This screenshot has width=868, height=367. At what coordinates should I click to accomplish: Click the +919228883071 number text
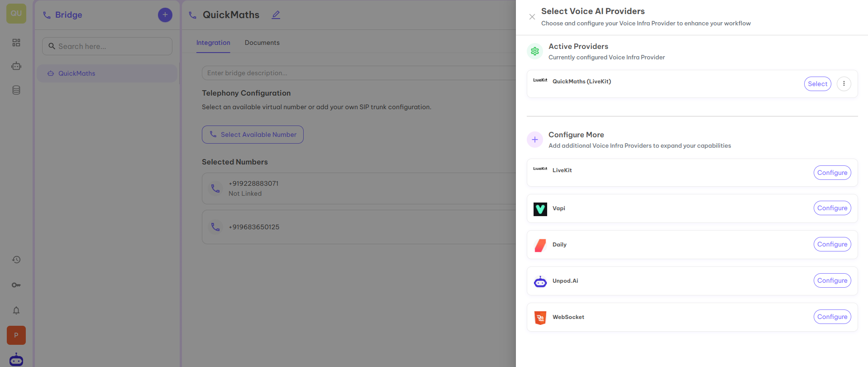(253, 183)
